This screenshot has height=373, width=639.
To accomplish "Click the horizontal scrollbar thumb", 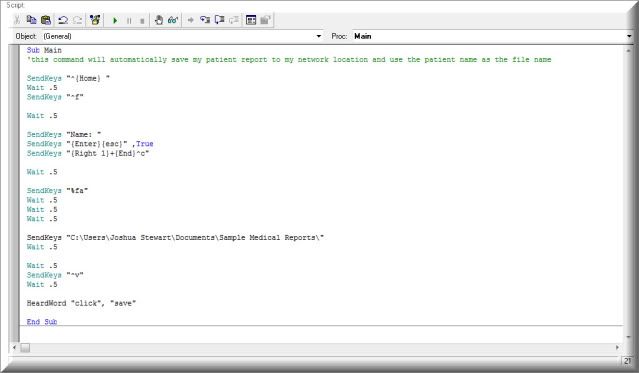I will (x=25, y=348).
